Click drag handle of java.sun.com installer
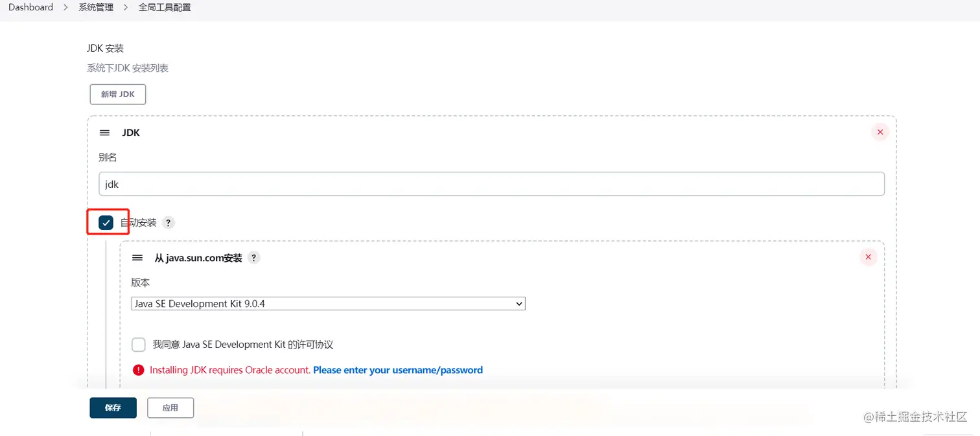Image resolution: width=980 pixels, height=436 pixels. [137, 258]
